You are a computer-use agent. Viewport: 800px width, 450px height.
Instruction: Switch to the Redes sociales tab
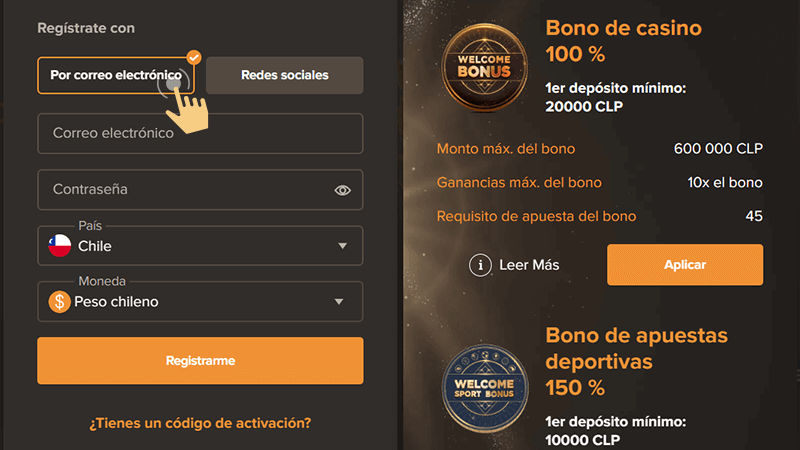coord(285,75)
